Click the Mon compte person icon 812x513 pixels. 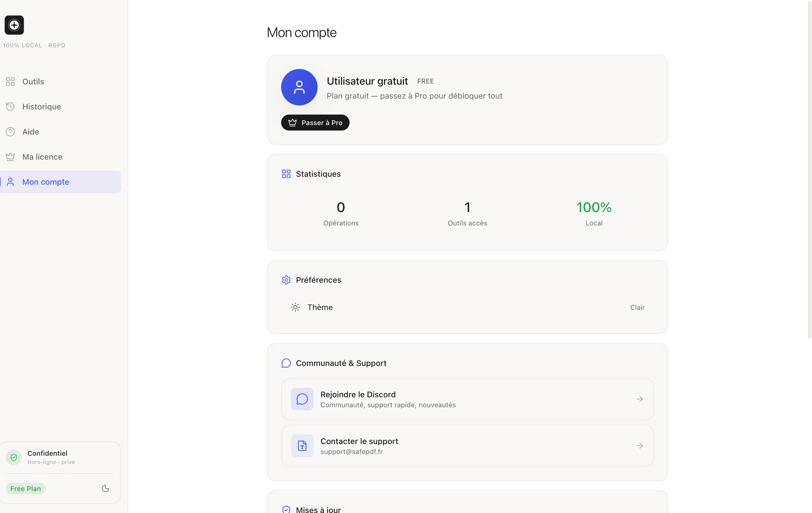coord(10,182)
